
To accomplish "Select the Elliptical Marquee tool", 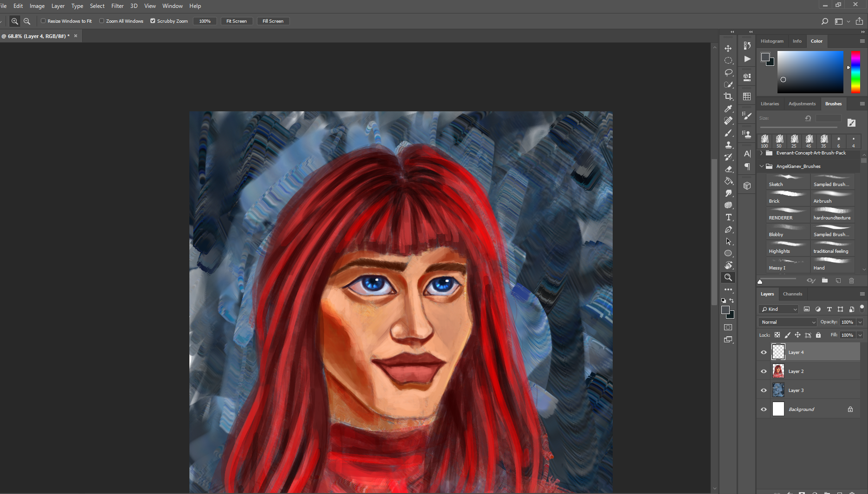I will point(728,61).
